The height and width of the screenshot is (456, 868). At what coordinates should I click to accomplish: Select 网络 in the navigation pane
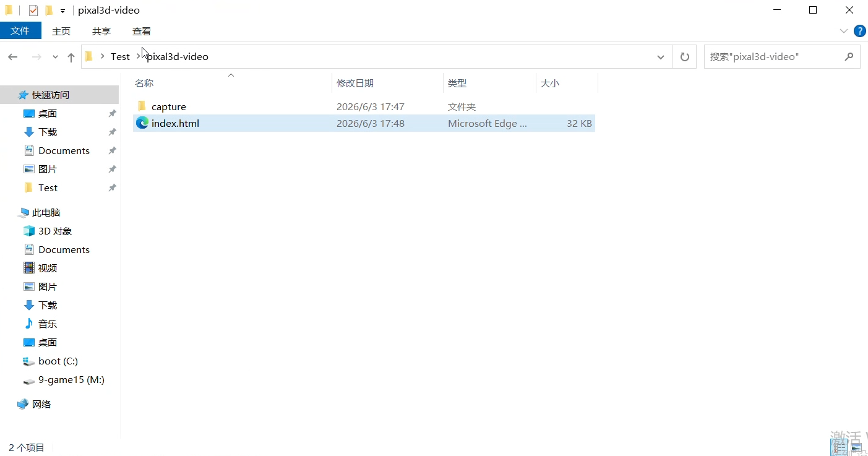(41, 404)
